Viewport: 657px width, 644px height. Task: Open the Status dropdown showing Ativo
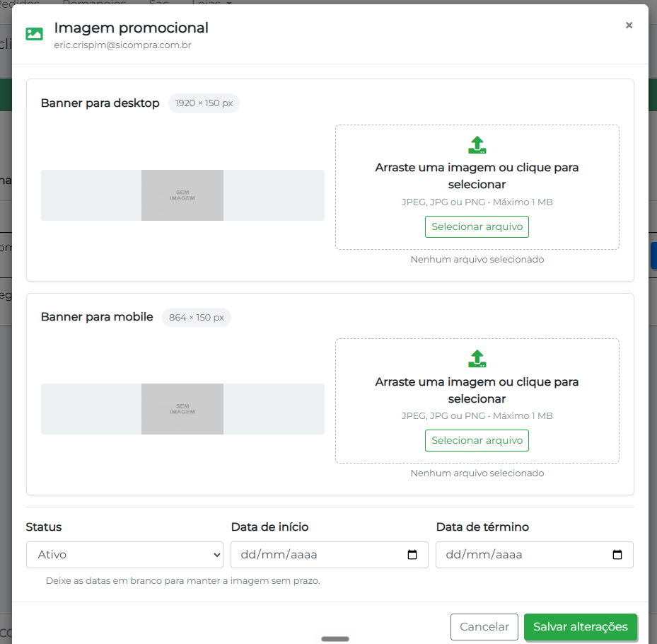[x=125, y=555]
